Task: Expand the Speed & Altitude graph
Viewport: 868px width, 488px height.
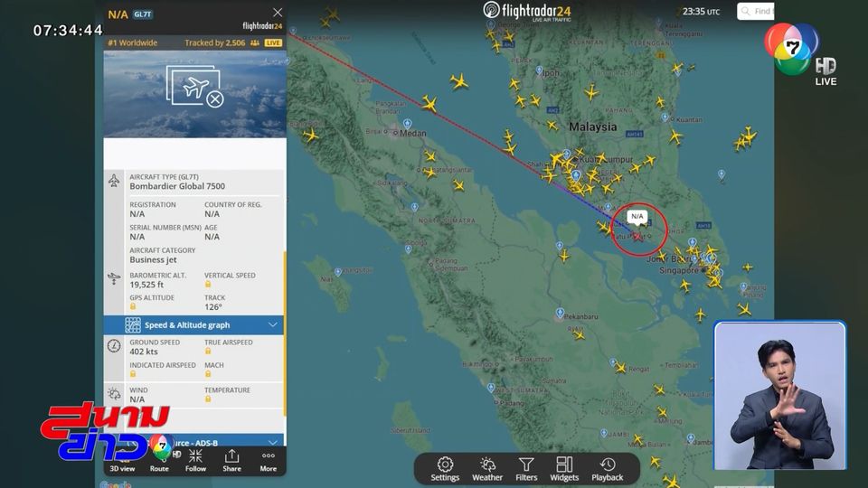Action: (x=193, y=324)
